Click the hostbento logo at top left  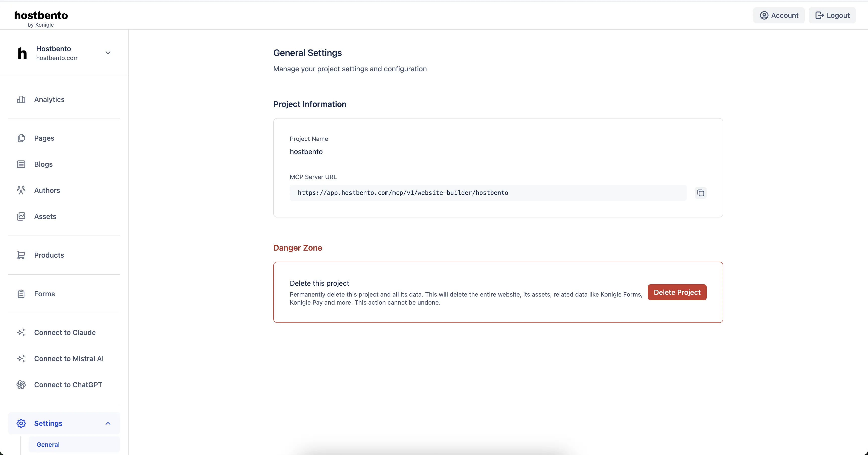coord(41,15)
